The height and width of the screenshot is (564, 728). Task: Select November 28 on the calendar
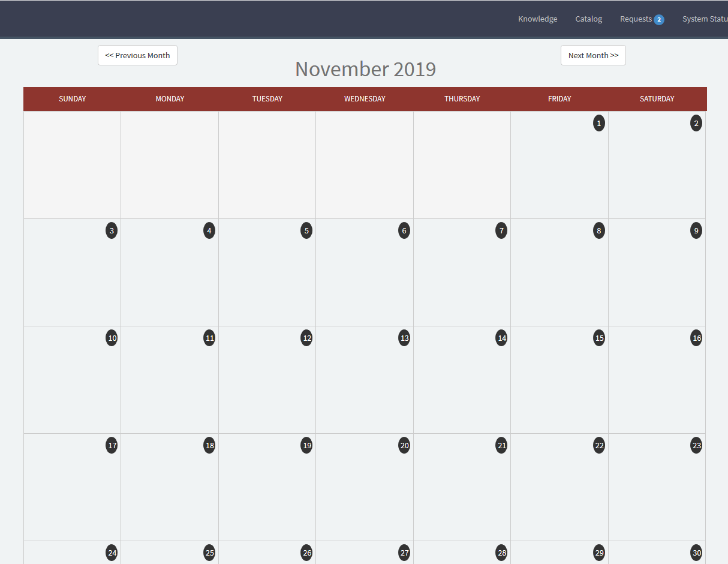(x=501, y=553)
